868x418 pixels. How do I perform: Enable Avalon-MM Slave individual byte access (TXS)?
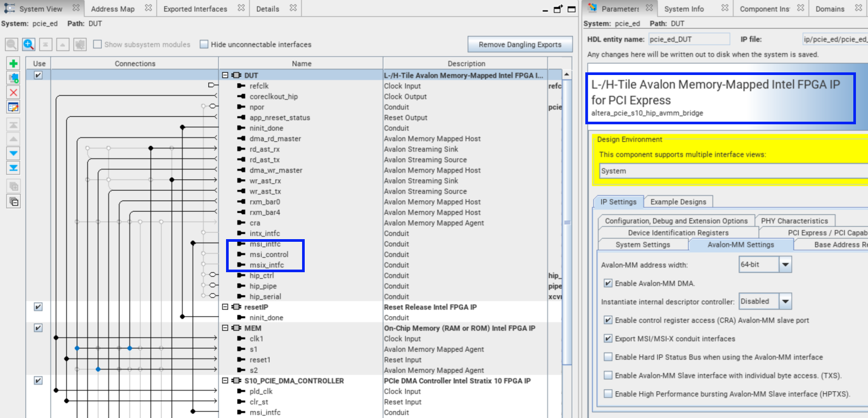[x=608, y=375]
